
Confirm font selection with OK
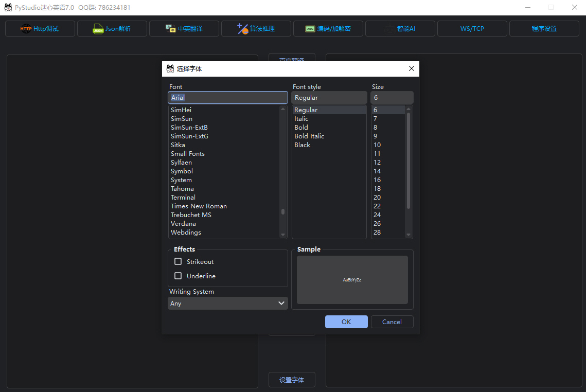(346, 322)
